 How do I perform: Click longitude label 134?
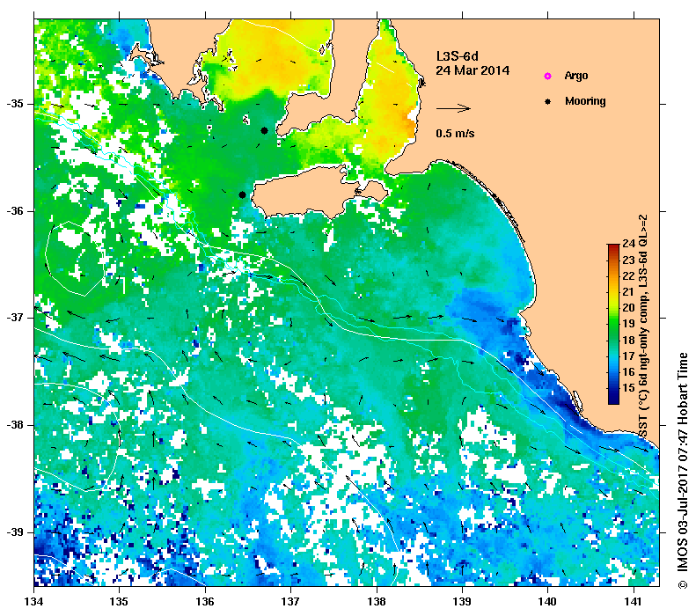coord(34,602)
